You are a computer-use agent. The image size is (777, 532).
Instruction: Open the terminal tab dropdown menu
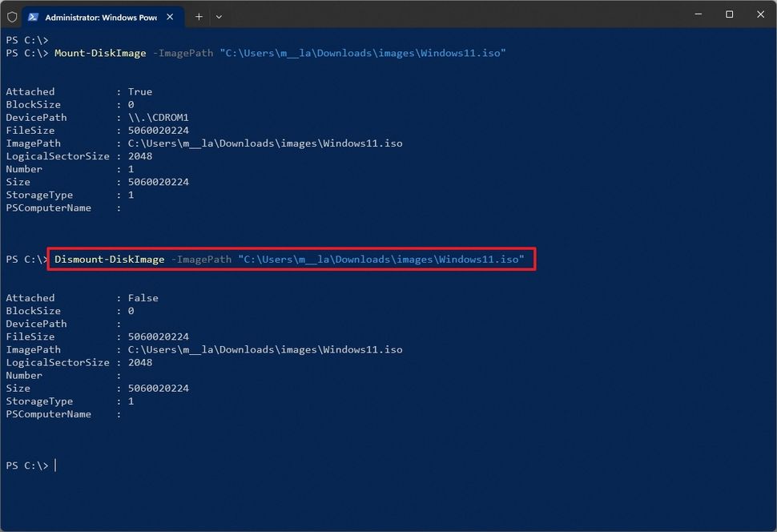tap(219, 17)
